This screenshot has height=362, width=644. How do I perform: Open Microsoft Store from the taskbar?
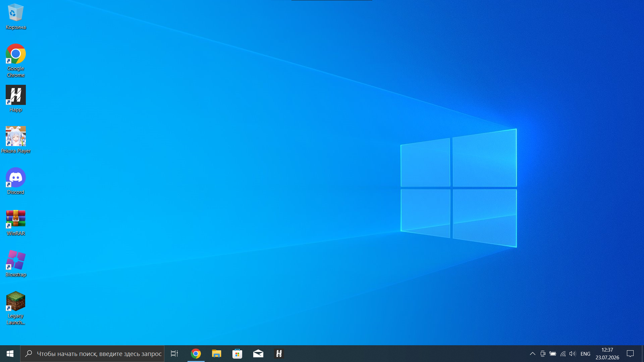tap(237, 354)
